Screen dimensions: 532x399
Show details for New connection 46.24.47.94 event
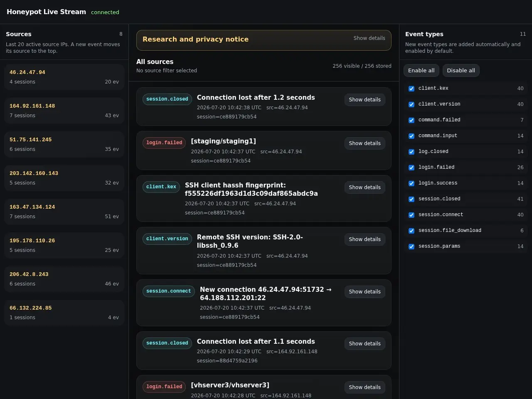point(365,292)
